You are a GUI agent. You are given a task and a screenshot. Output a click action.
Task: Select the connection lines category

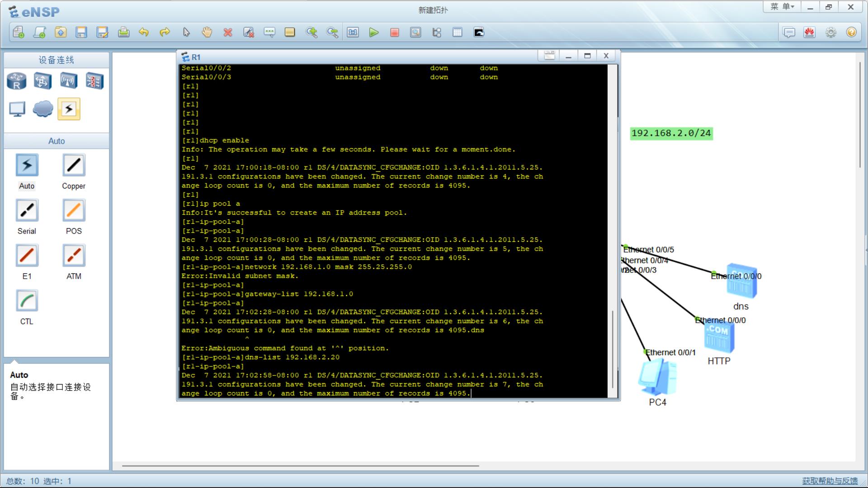[x=69, y=109]
